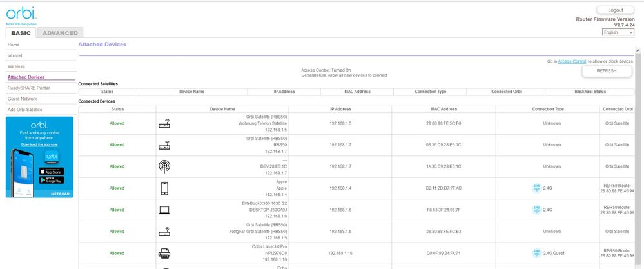The image size is (644, 269).
Task: Click the Router Firmware Version V2.7.4.24 text
Action: coord(605,22)
